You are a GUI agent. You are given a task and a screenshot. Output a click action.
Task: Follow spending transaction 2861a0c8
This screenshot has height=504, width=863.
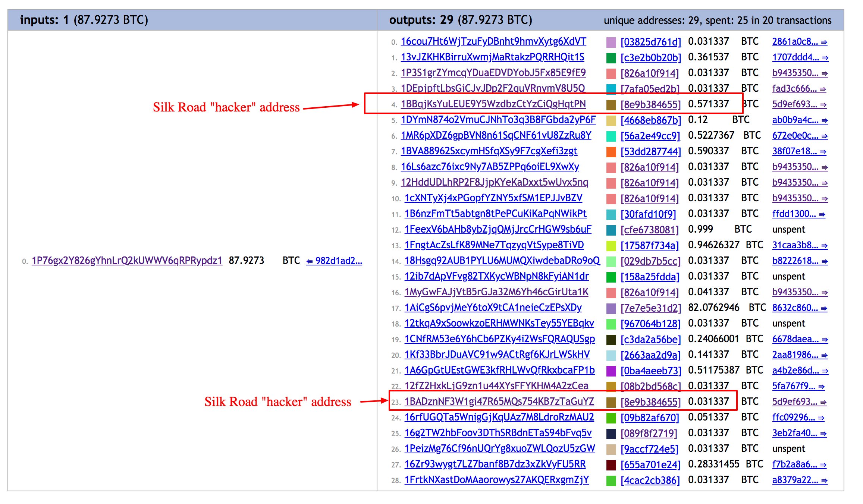click(x=800, y=41)
